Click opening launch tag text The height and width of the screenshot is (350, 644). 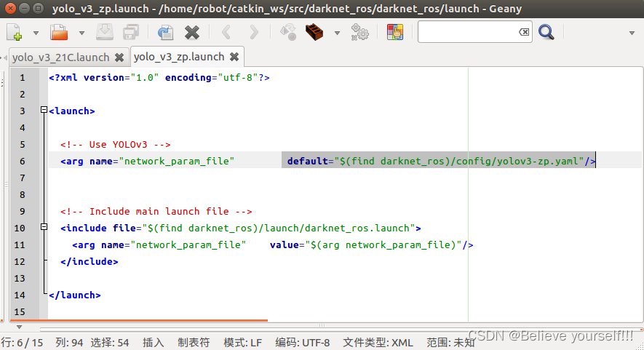(x=72, y=111)
